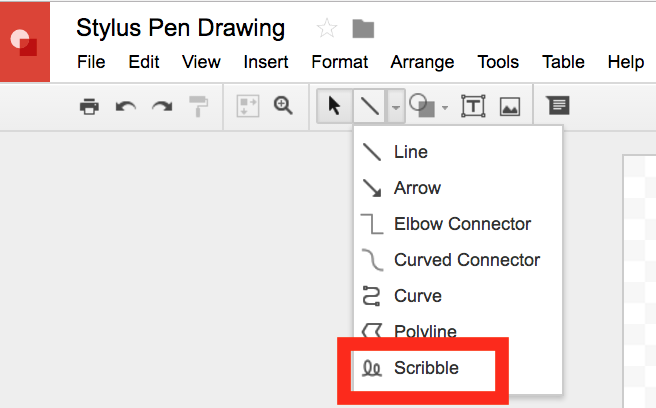The height and width of the screenshot is (408, 656).
Task: Click the insert image icon
Action: click(510, 106)
